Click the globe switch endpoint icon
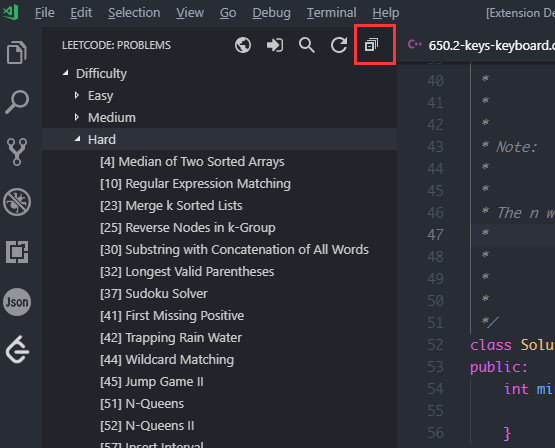The height and width of the screenshot is (448, 555). click(x=243, y=45)
